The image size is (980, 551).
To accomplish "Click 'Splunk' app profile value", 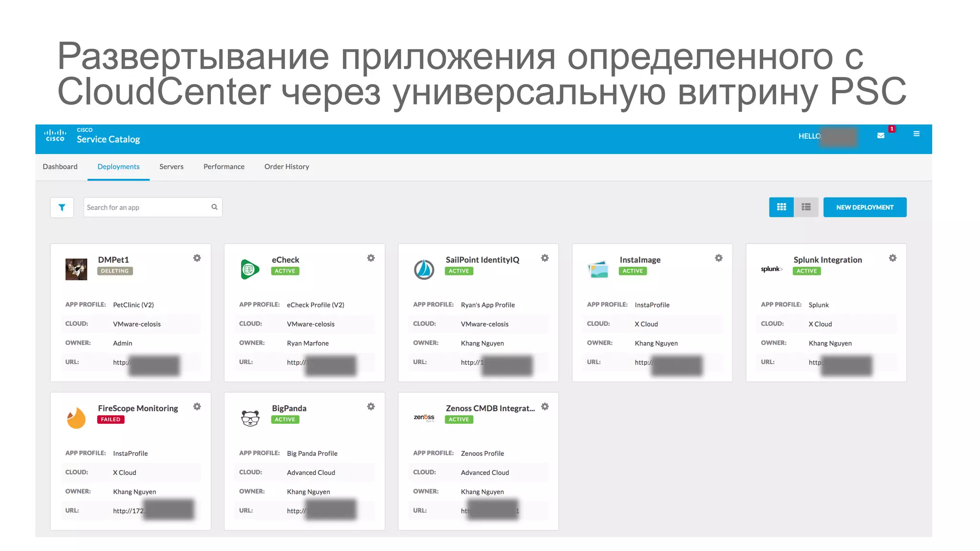I will pos(819,305).
